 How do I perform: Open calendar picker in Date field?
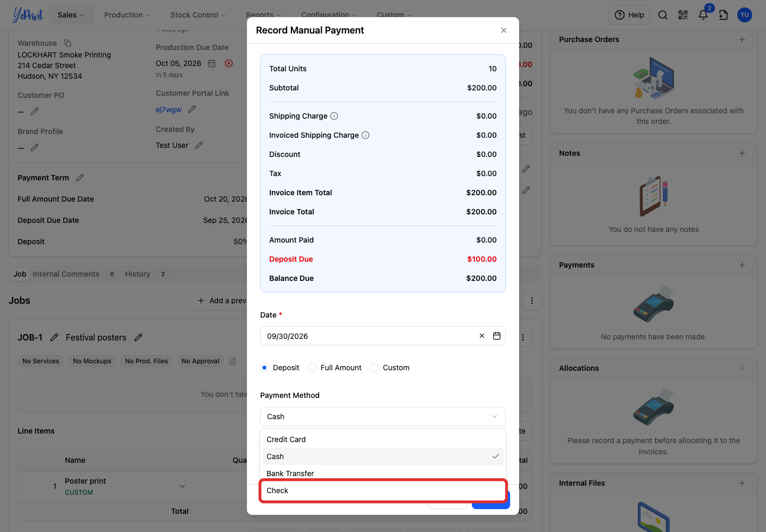pos(497,336)
